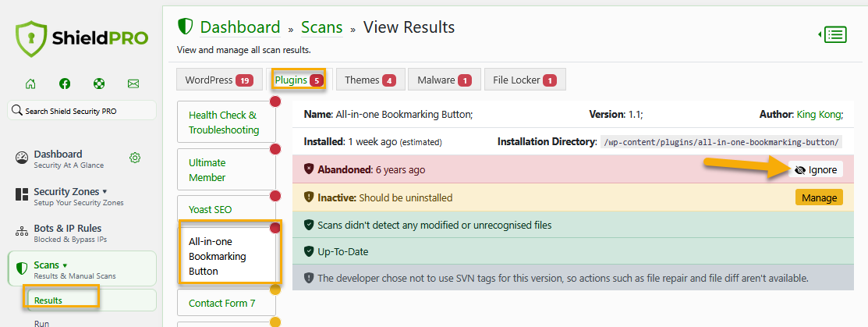Click 'Inactive: Should be uninstalled' text
Image resolution: width=868 pixels, height=327 pixels.
pos(384,197)
